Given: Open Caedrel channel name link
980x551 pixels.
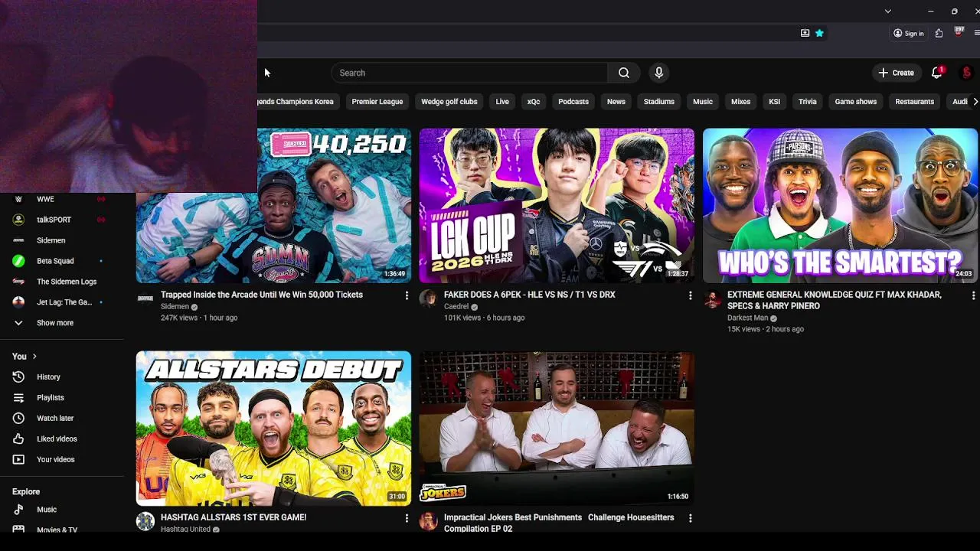Looking at the screenshot, I should click(456, 306).
